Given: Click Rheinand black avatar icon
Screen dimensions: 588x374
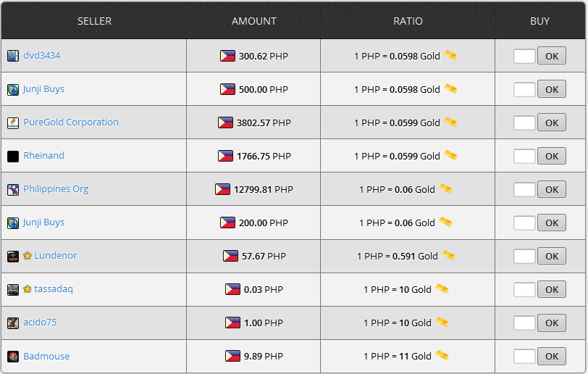Looking at the screenshot, I should click(x=13, y=156).
